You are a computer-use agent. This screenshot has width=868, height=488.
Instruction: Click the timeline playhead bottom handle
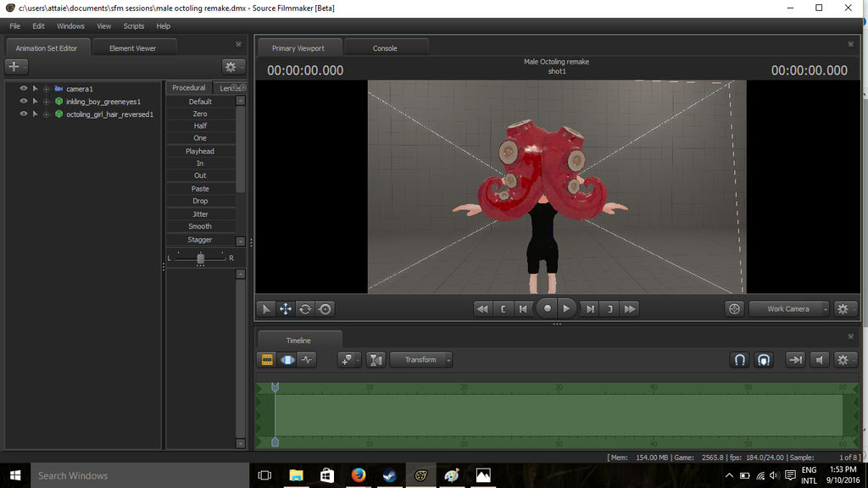(x=275, y=442)
